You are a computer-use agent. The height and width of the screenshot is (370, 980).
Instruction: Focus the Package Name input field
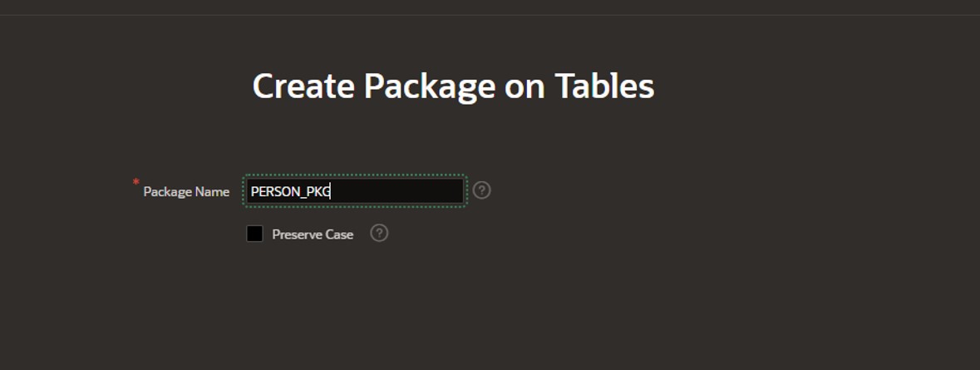(x=355, y=191)
